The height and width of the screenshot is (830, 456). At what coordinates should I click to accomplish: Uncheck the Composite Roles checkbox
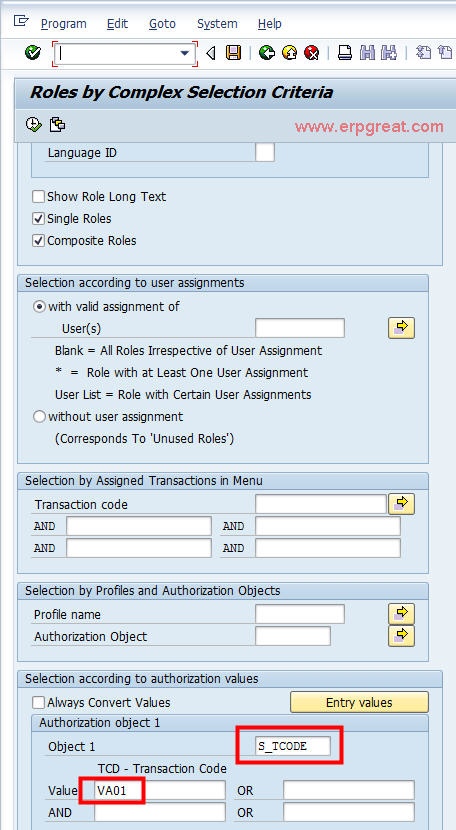click(38, 241)
